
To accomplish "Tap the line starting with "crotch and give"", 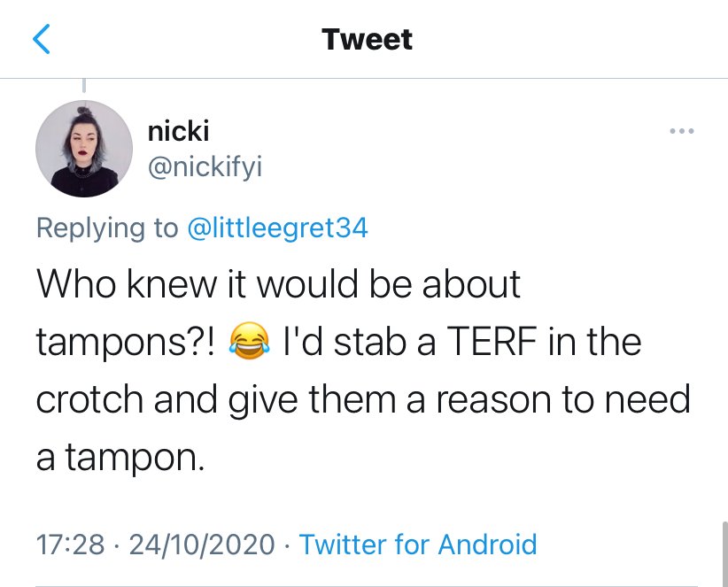I will pos(362,399).
